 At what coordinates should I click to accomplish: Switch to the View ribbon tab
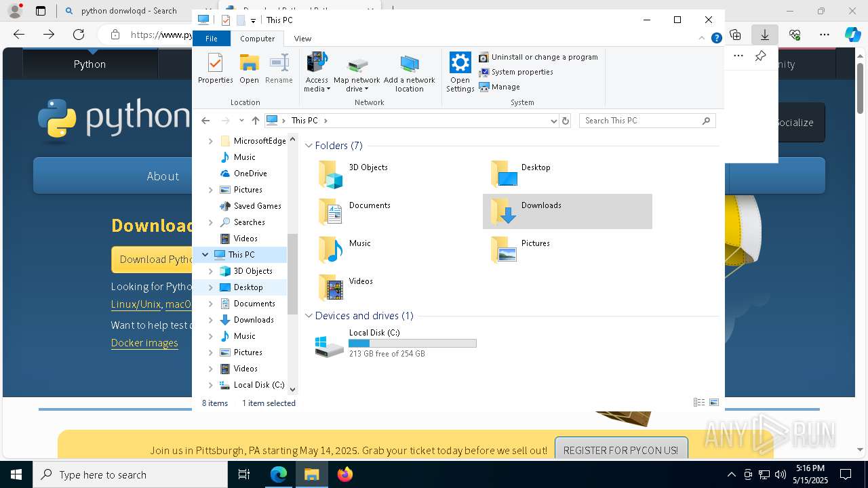302,39
